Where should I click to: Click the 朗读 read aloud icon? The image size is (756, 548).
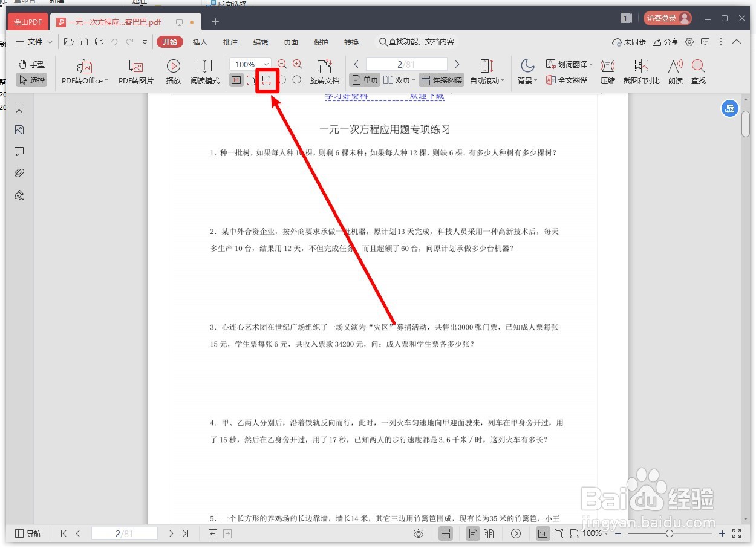coord(676,73)
